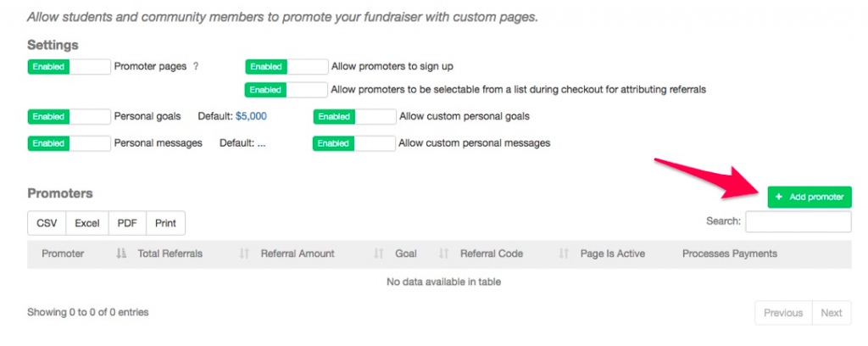Viewport: 868px width, 346px height.
Task: Sort table by Total Referrals arrows
Action: [x=244, y=254]
